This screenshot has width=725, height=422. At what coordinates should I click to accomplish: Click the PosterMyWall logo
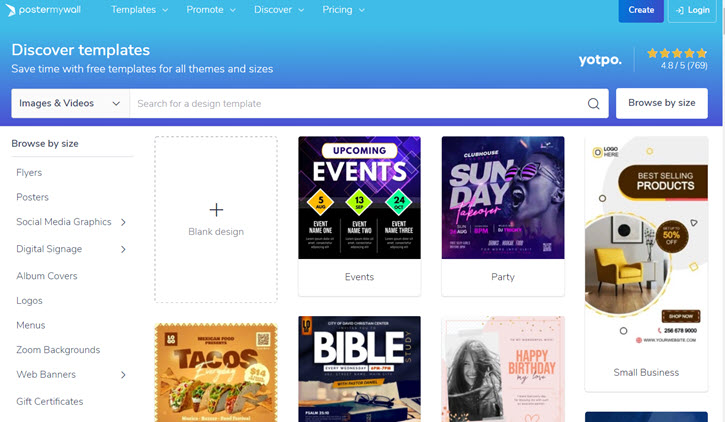tap(43, 10)
